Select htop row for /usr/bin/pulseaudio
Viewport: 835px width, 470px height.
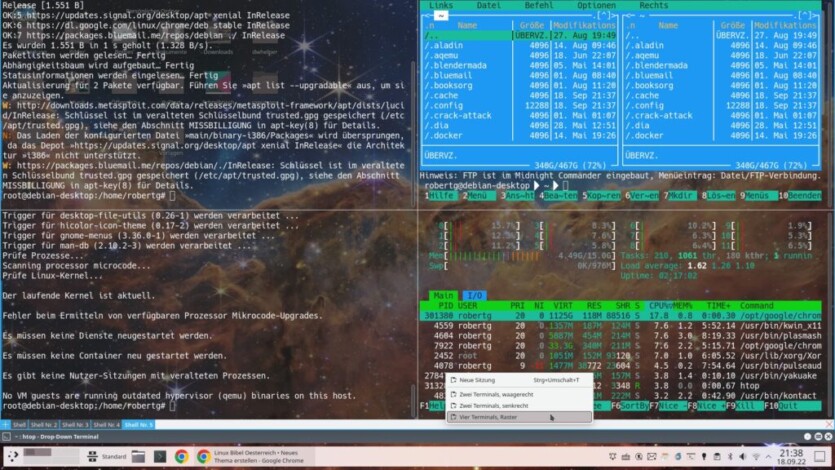coord(620,366)
